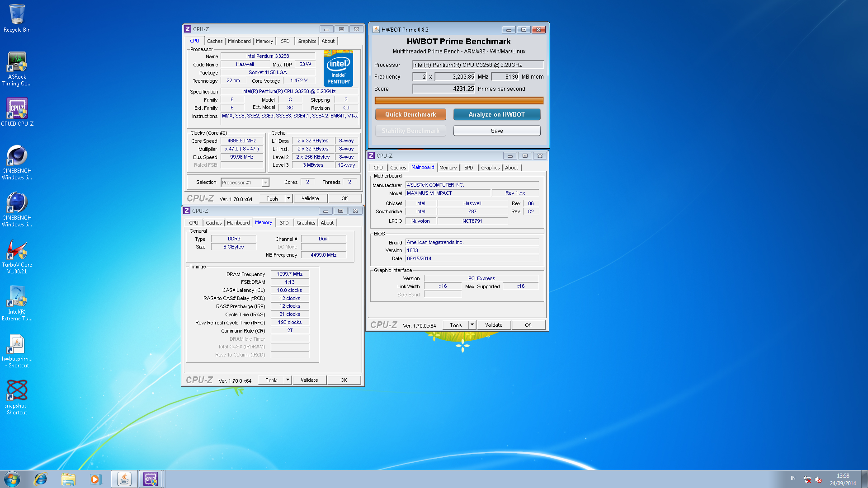Click Validate in top CPU-Z window

tap(310, 198)
